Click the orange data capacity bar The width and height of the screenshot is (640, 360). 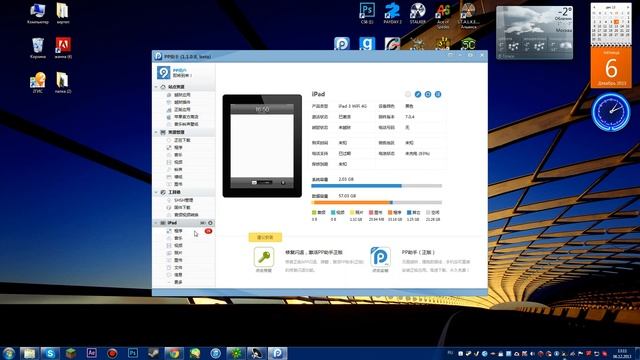pos(351,202)
